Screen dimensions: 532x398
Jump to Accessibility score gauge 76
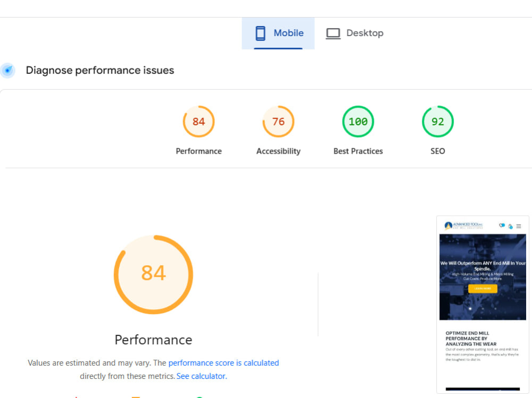point(278,121)
